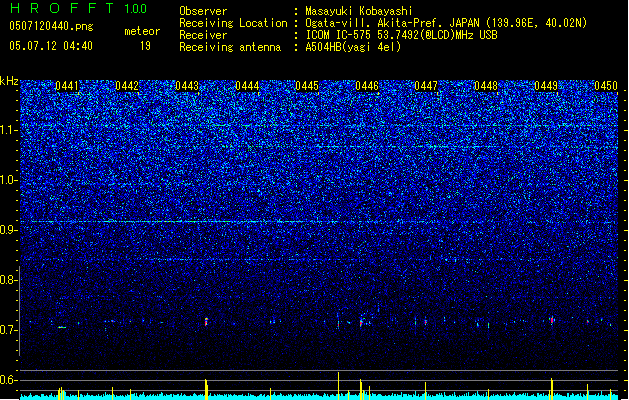Click the 0.6 frequency axis label
The image size is (629, 400).
8,380
